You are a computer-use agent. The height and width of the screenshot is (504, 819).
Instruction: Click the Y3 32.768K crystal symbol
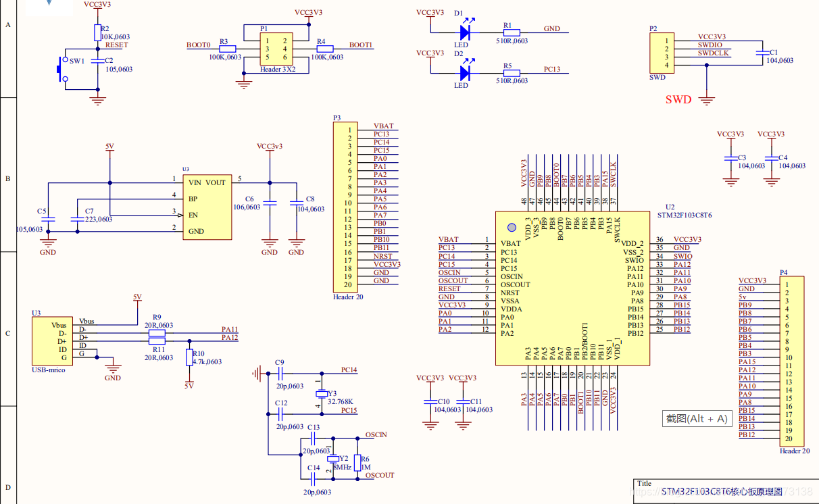coord(320,394)
